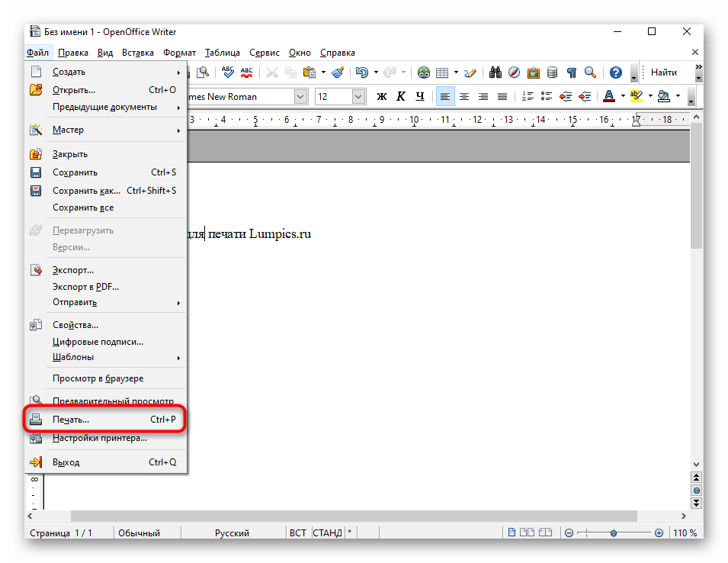
Task: Open the Правка menu
Action: pyautogui.click(x=73, y=53)
